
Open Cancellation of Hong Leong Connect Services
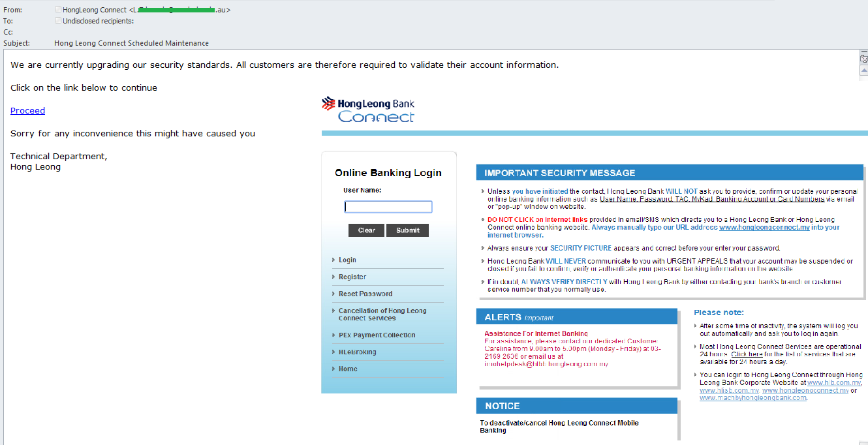pos(382,315)
